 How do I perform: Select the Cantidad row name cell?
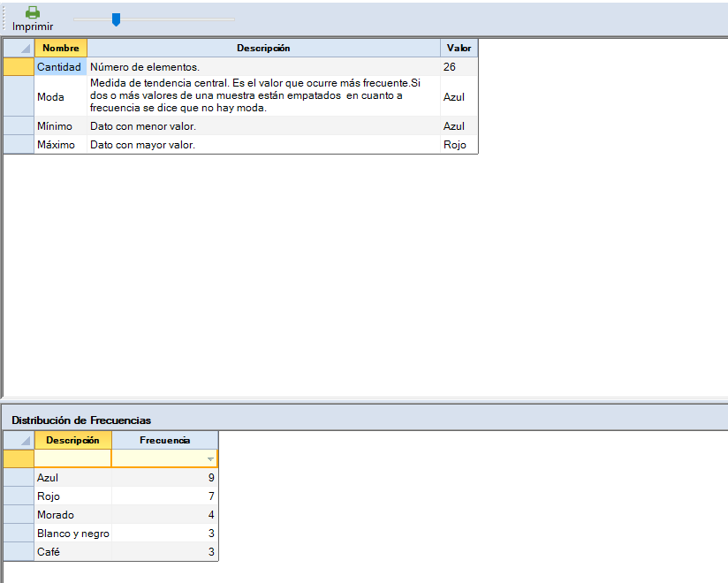tap(59, 67)
